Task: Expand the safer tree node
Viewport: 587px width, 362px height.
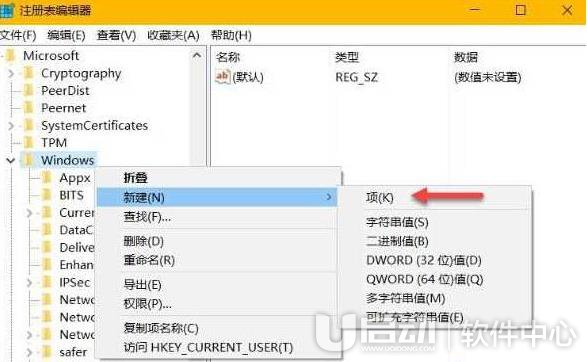Action: (29, 352)
